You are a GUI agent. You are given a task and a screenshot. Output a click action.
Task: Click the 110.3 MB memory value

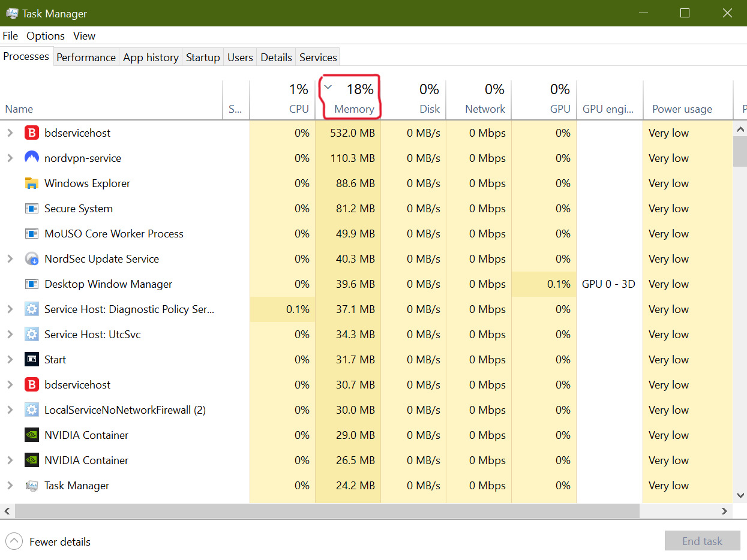pyautogui.click(x=352, y=158)
